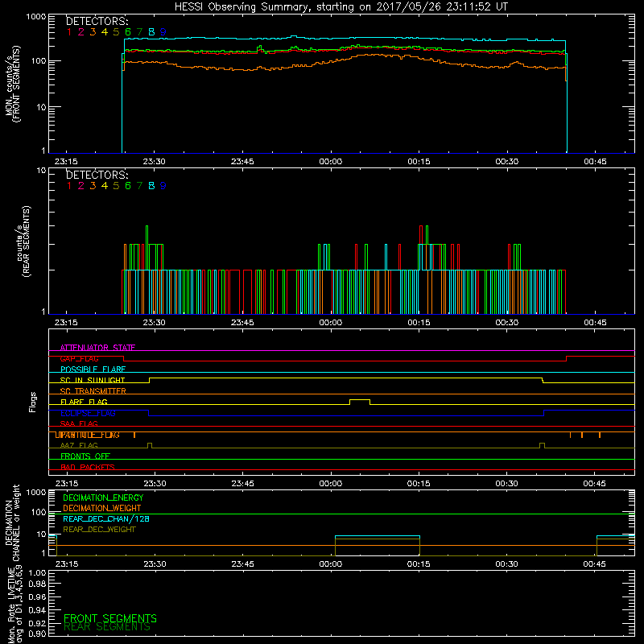Click the ECLIPSE_FLAG label

click(x=88, y=413)
